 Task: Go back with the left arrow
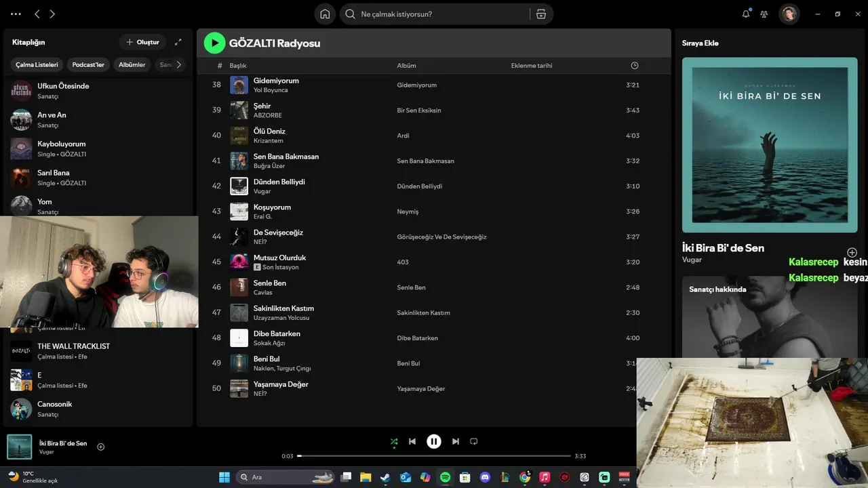pos(37,14)
